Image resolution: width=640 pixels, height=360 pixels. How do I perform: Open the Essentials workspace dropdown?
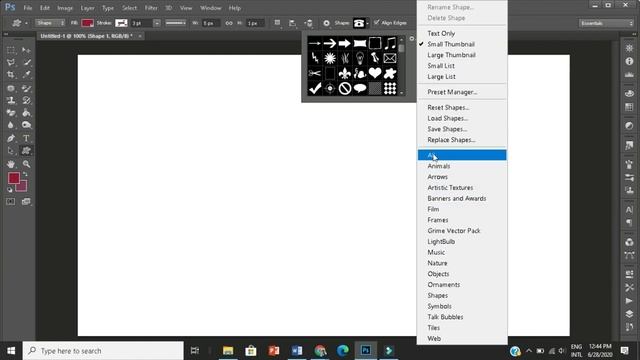[x=606, y=23]
